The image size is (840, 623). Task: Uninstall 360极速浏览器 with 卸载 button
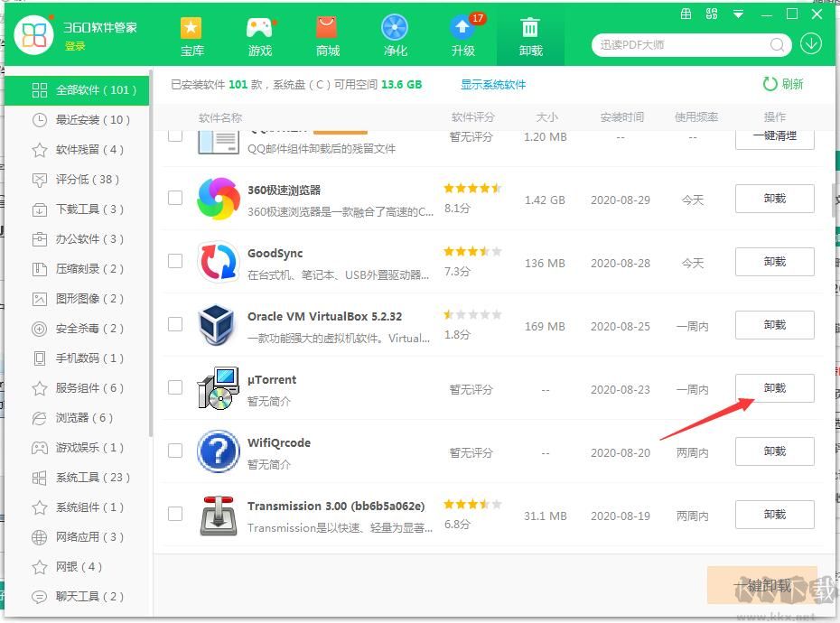click(x=775, y=199)
